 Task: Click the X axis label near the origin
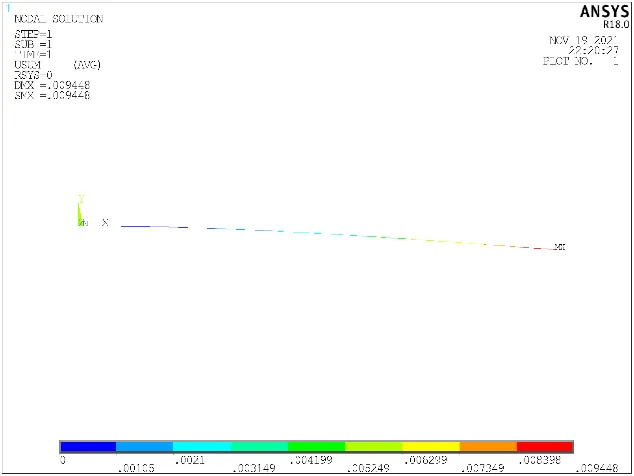coord(104,223)
